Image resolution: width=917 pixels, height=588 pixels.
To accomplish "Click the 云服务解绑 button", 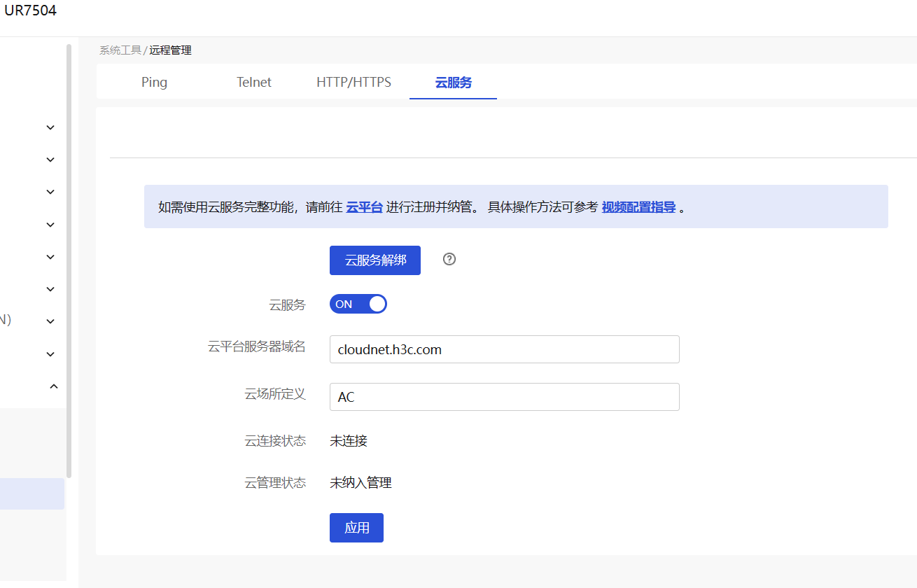I will [x=375, y=260].
